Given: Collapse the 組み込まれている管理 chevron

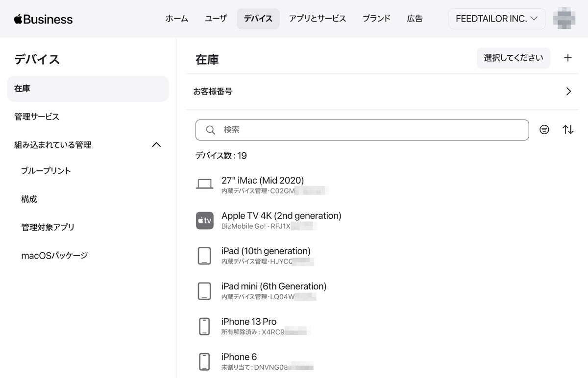Looking at the screenshot, I should click(156, 145).
